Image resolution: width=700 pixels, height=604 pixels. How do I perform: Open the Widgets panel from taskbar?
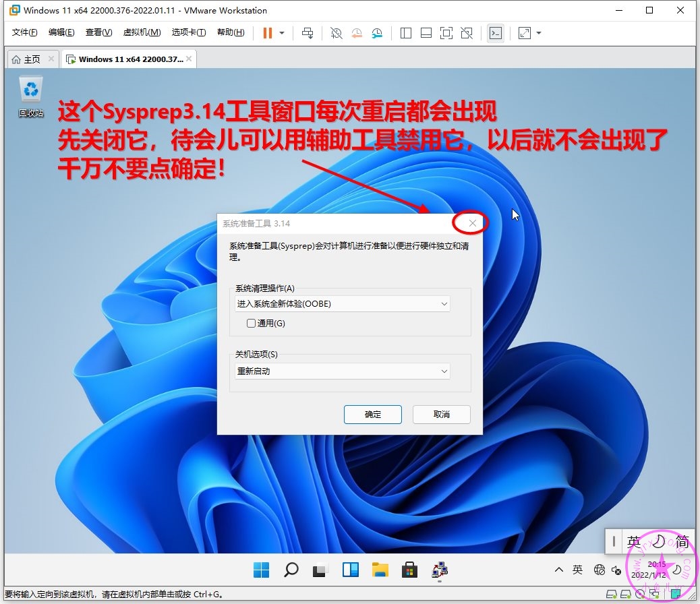(351, 570)
